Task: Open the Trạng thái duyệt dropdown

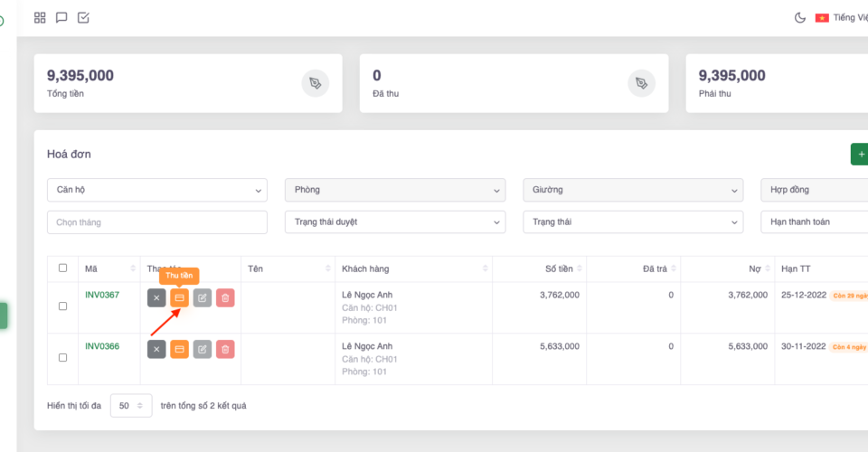Action: pos(394,221)
